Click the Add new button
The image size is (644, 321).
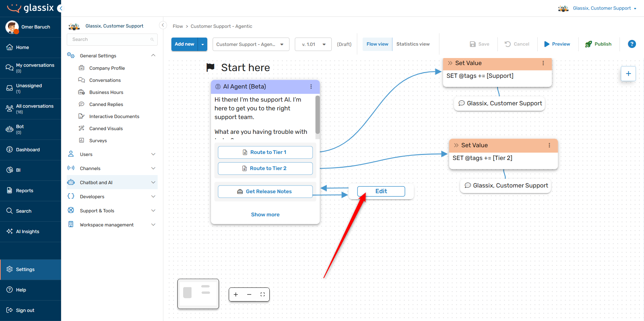(184, 44)
